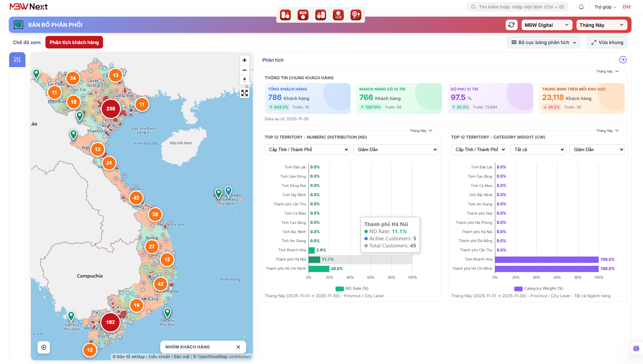Close the Nhóm khách hàng panel

(x=238, y=347)
